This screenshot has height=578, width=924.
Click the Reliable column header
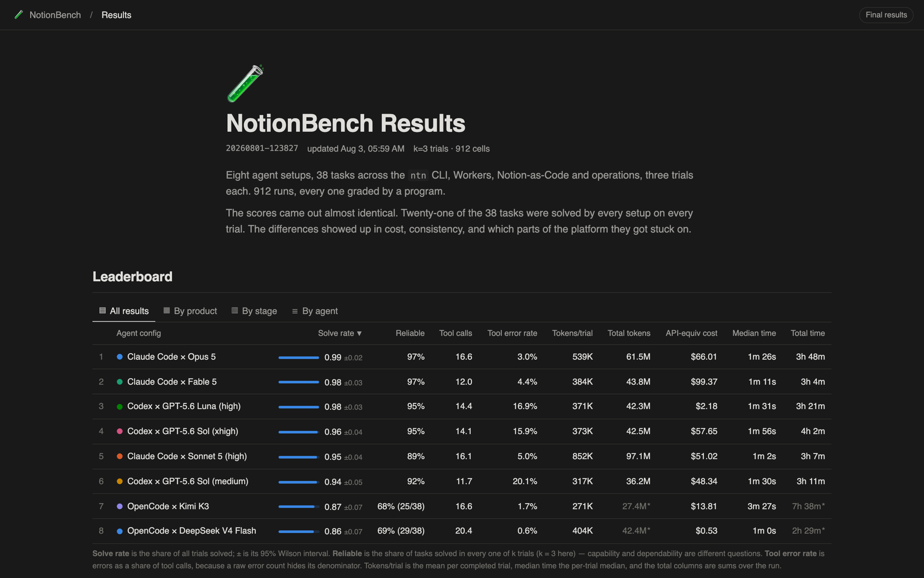(410, 333)
